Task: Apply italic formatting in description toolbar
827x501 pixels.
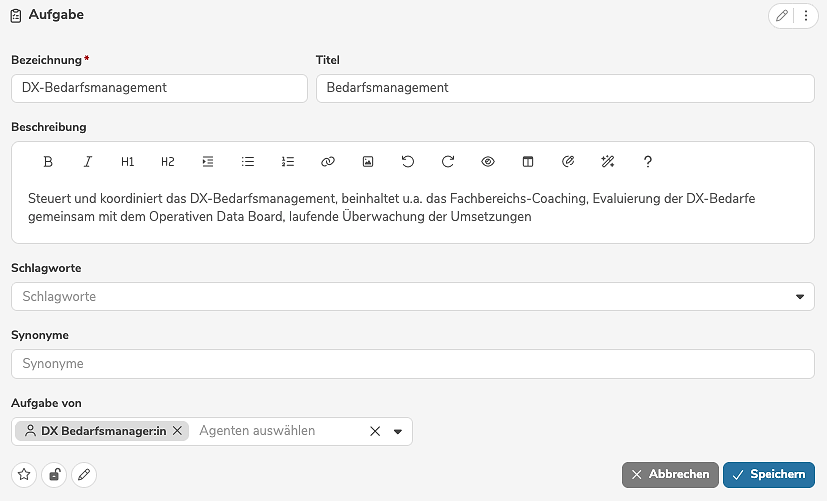Action: pyautogui.click(x=88, y=161)
